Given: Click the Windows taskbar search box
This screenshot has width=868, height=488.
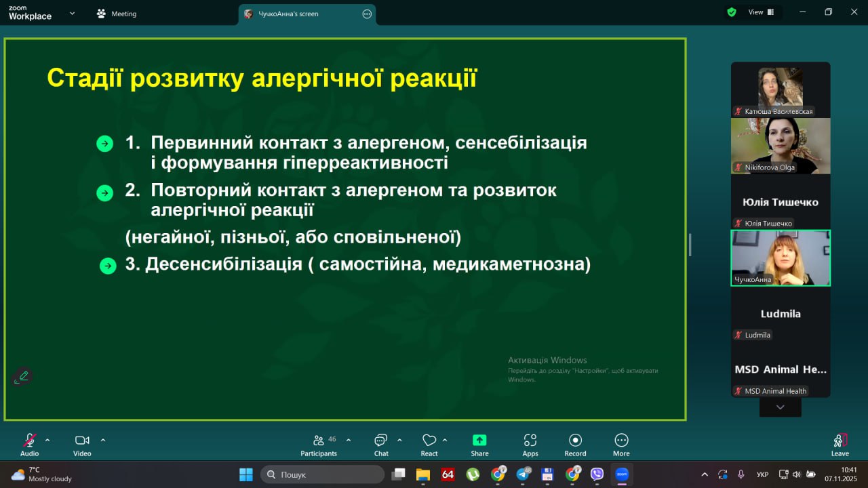Looking at the screenshot, I should 322,474.
